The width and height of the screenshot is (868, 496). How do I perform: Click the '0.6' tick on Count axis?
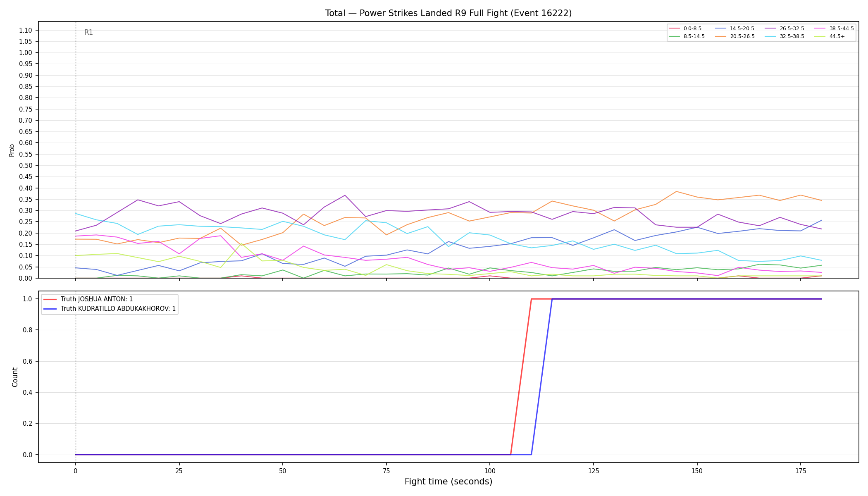click(28, 361)
